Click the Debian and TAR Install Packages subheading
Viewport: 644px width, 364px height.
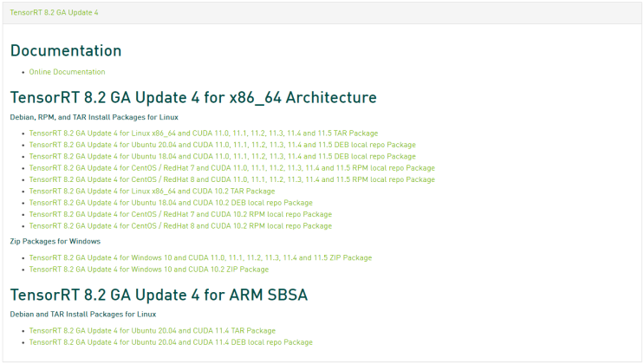tap(83, 315)
